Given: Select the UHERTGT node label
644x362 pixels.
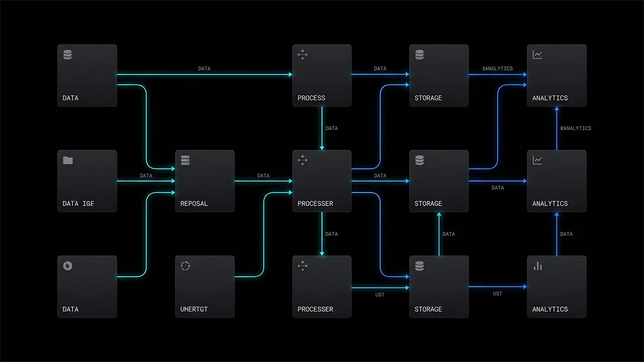Looking at the screenshot, I should [x=194, y=309].
